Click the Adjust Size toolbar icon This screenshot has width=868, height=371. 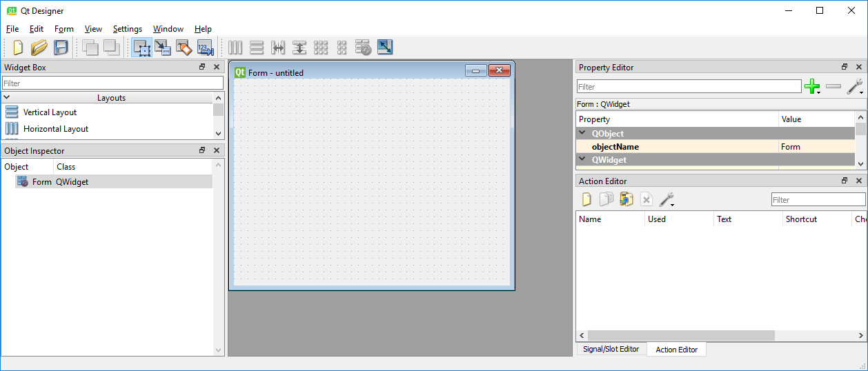tap(385, 48)
